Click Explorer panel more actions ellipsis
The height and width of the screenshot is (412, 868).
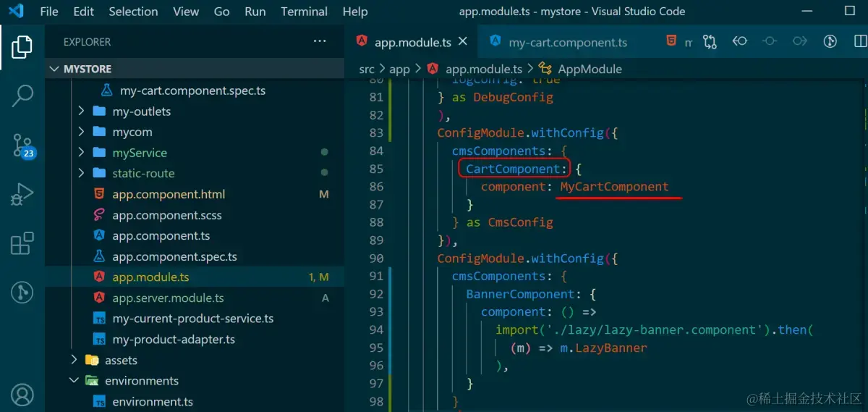pyautogui.click(x=320, y=42)
